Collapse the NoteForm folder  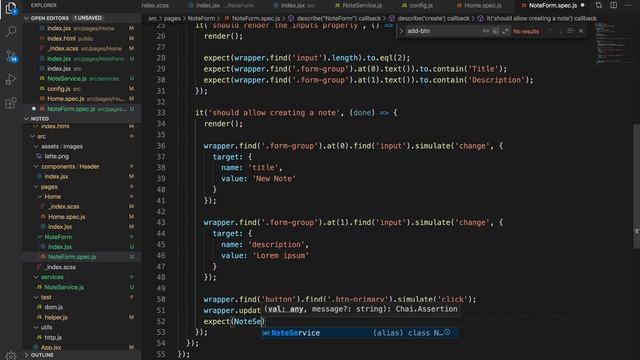click(x=40, y=237)
